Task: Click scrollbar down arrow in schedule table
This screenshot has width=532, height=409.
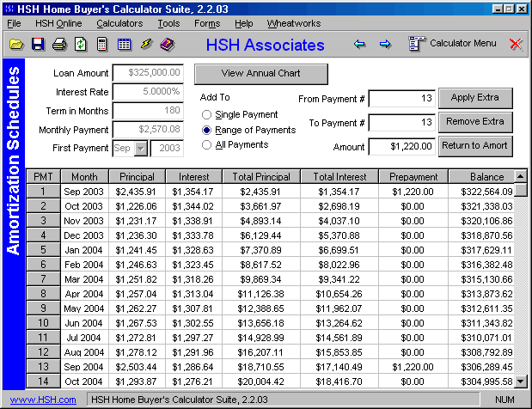Action: tap(520, 382)
